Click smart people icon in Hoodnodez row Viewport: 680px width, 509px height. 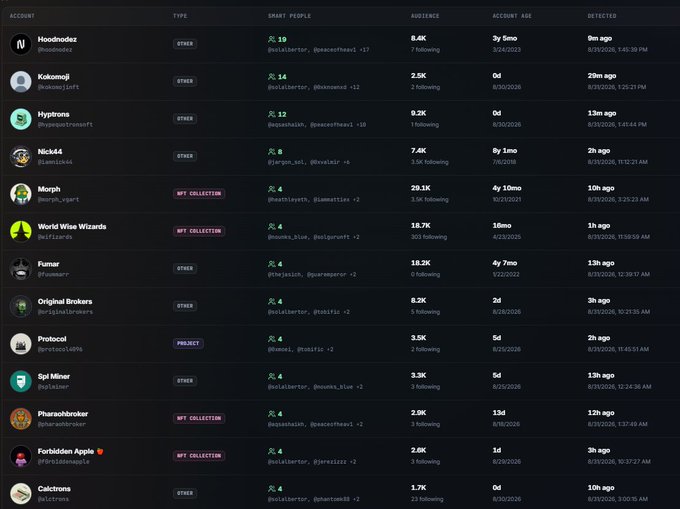pyautogui.click(x=272, y=39)
